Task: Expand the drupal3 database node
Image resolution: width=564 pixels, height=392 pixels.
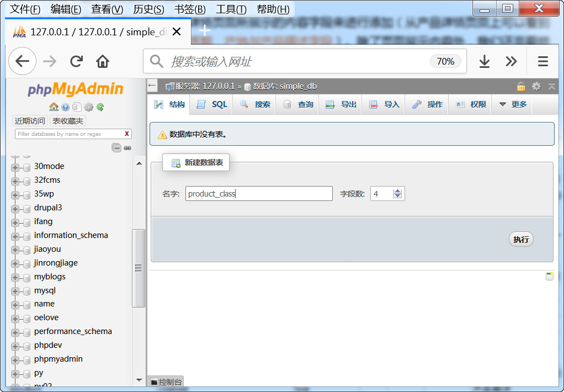Action: pos(15,209)
